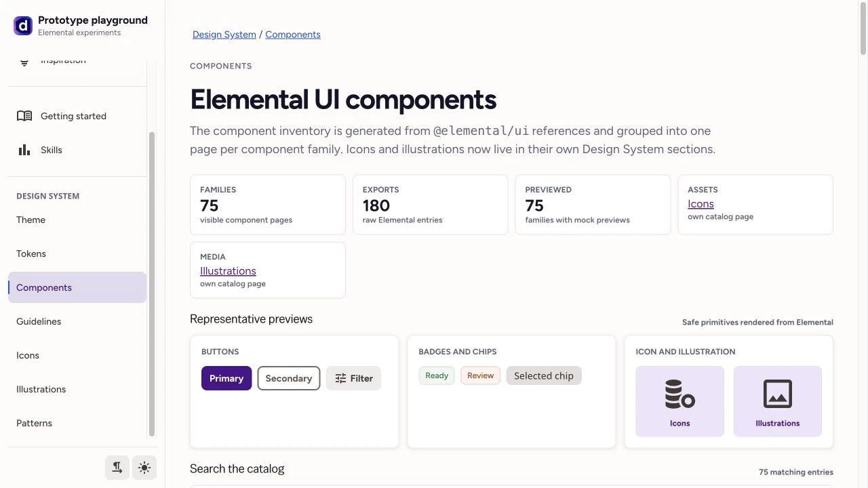
Task: Click the Families 75 stat card
Action: click(268, 205)
